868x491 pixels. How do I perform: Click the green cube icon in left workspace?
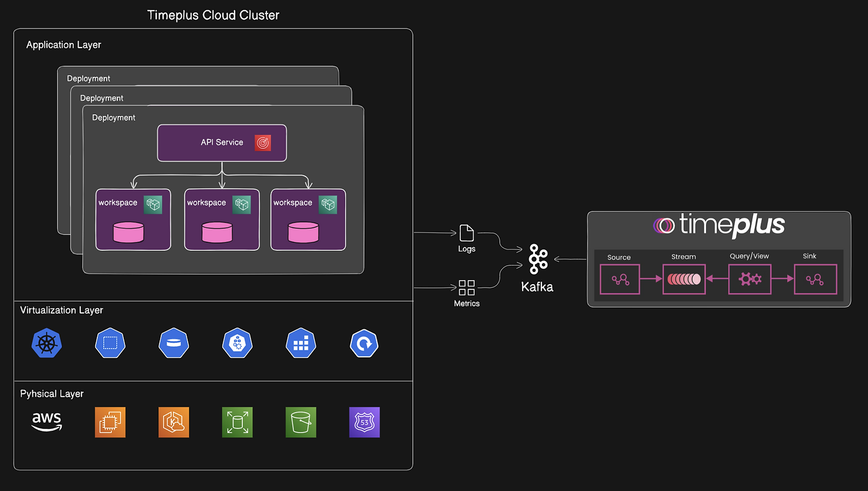tap(153, 204)
